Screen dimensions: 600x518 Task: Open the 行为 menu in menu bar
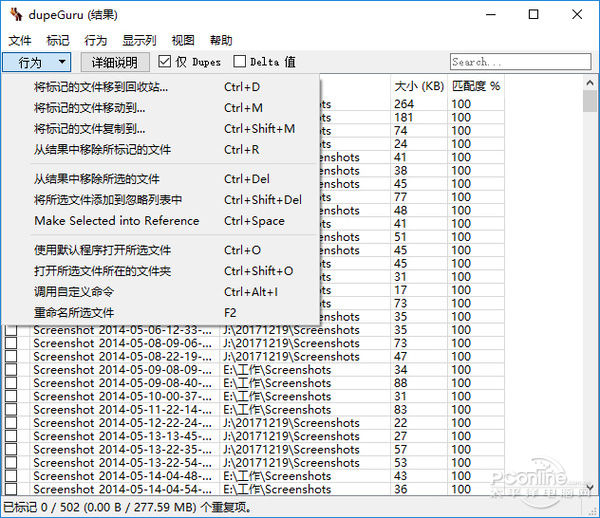pos(96,41)
